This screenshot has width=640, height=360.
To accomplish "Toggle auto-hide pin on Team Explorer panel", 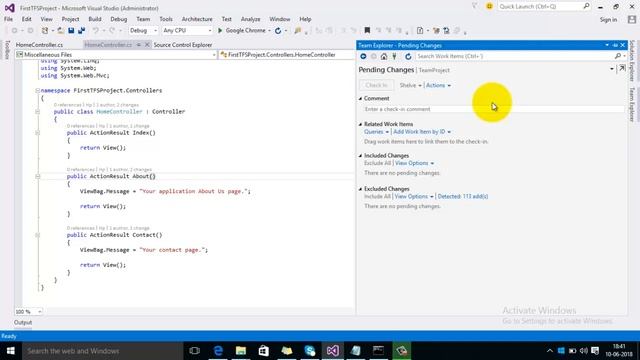I will tap(615, 45).
